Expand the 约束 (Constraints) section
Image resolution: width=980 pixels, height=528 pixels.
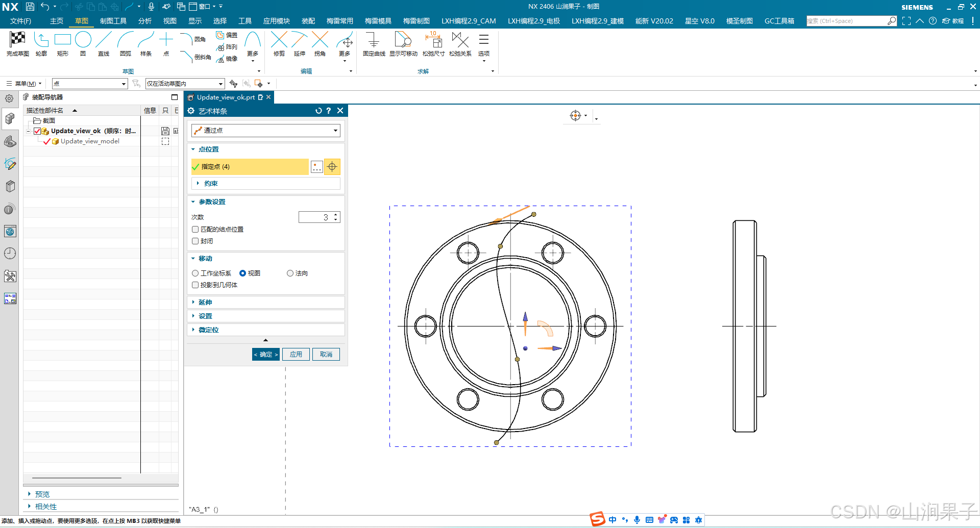pos(198,184)
